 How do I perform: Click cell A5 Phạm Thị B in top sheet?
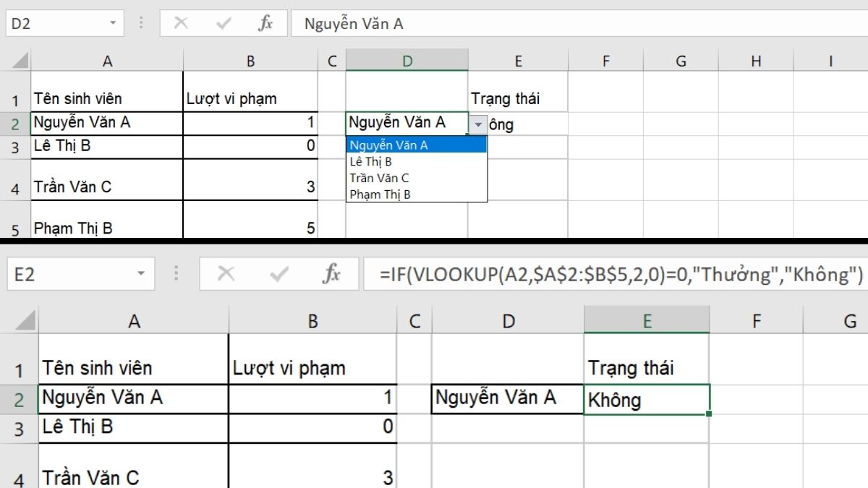coord(107,220)
